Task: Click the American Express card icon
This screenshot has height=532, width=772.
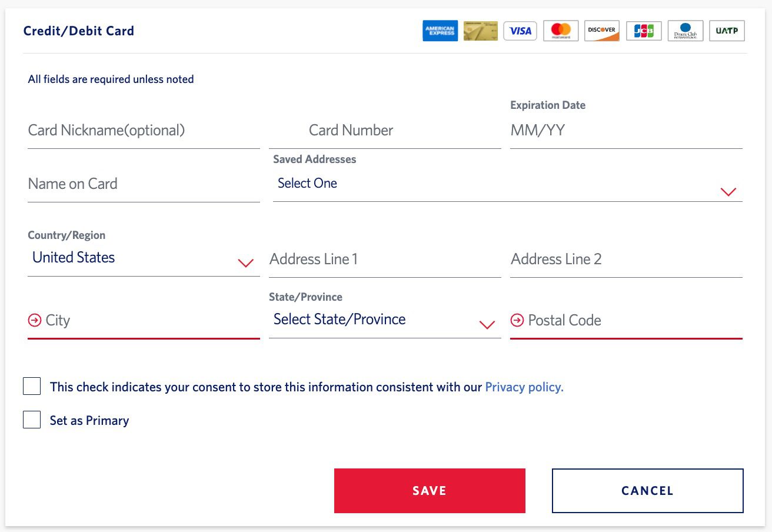Action: tap(440, 31)
